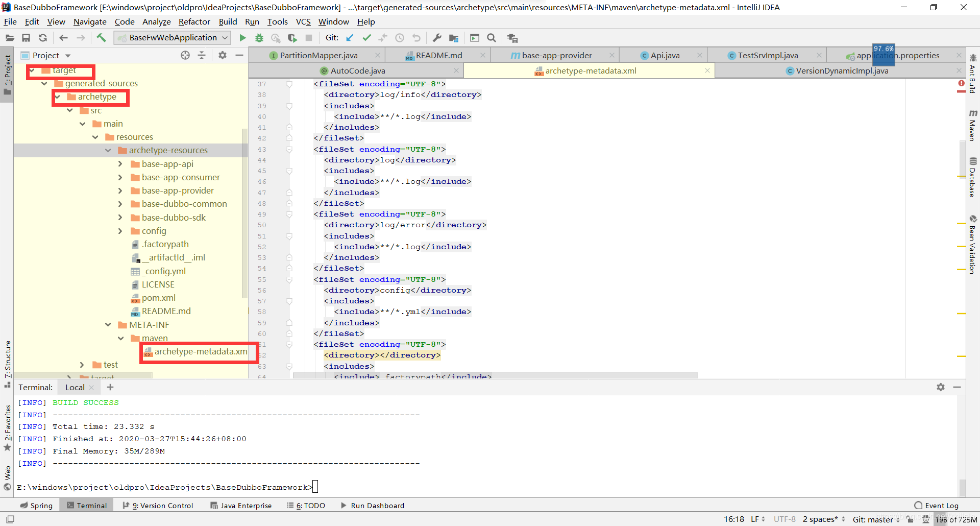This screenshot has height=526, width=980.
Task: Expand the base-app-api folder
Action: click(120, 164)
